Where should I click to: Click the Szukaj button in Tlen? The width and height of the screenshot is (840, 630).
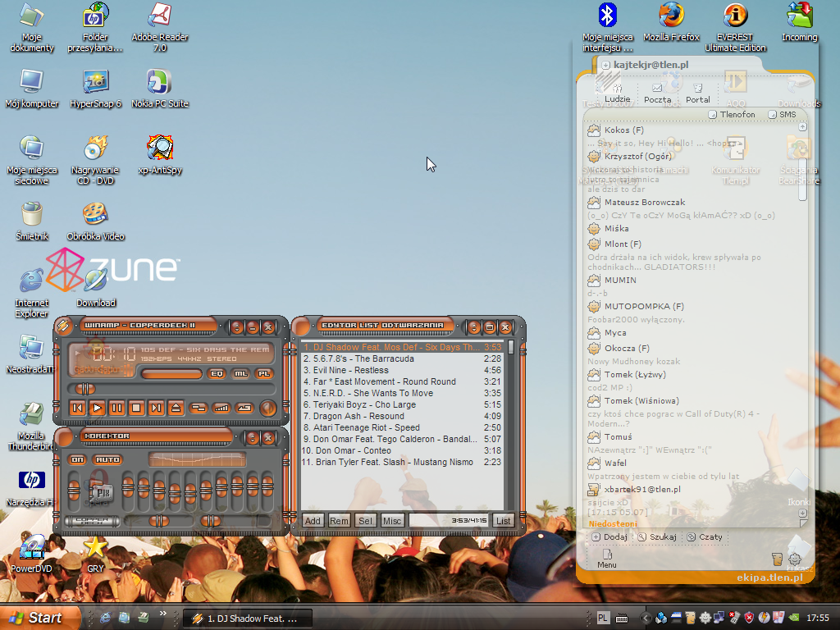pyautogui.click(x=657, y=536)
